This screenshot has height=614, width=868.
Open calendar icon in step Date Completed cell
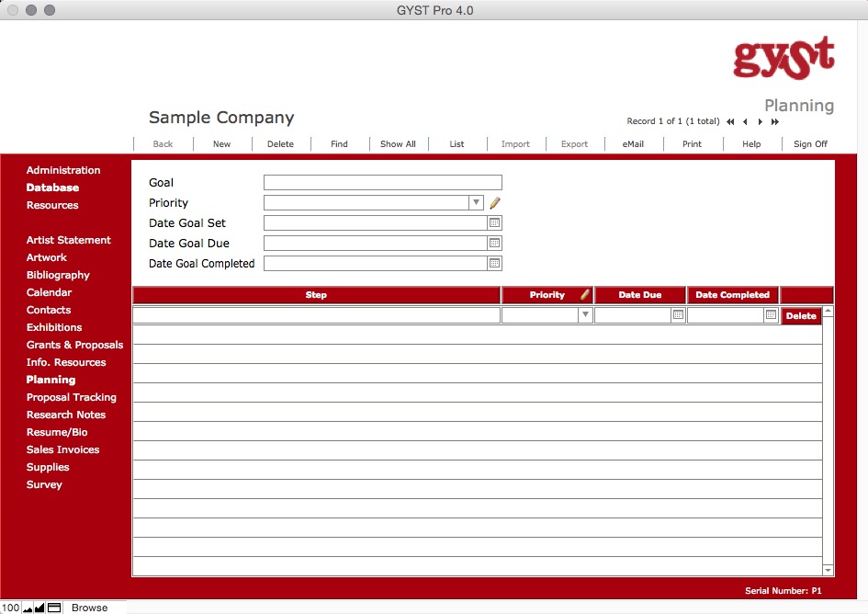coord(772,314)
